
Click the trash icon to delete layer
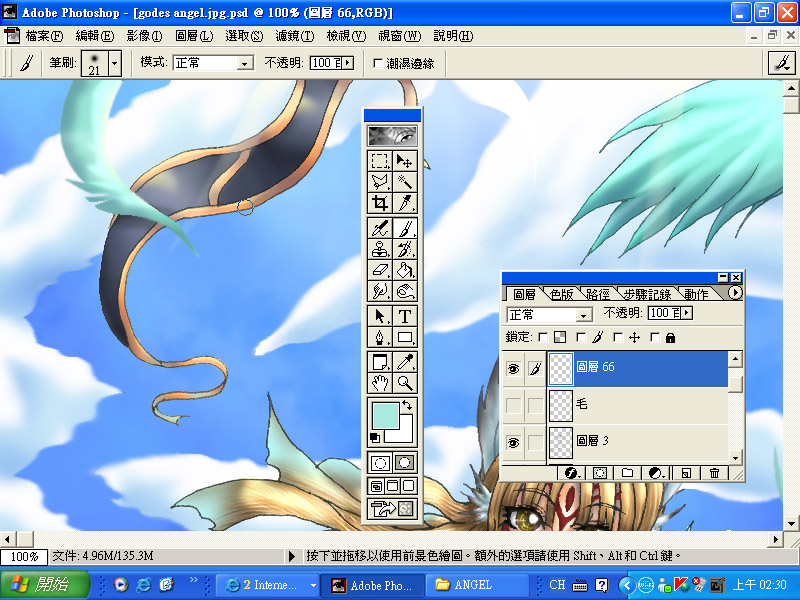(x=714, y=472)
